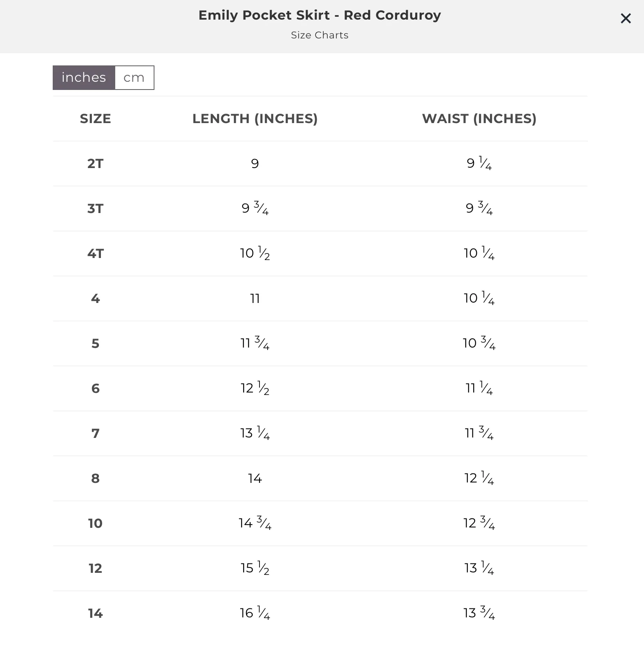Click the WAIST (INCHES) column header
Image resolution: width=644 pixels, height=655 pixels.
coord(479,119)
